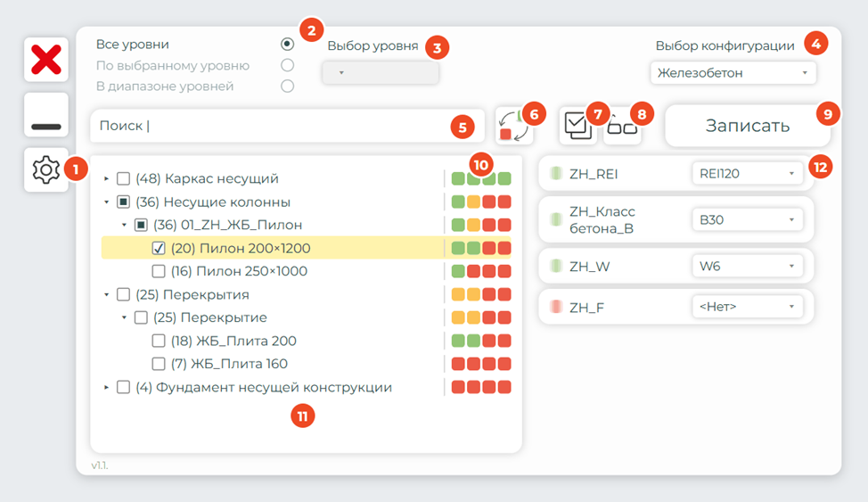Viewport: 868px width, 502px height.
Task: Click the Выбор конфигурации label
Action: point(725,45)
